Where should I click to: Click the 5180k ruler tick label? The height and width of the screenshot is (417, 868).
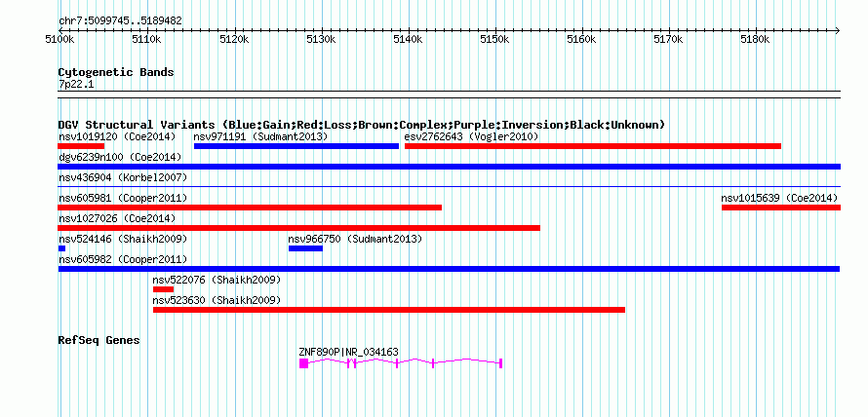tap(755, 40)
